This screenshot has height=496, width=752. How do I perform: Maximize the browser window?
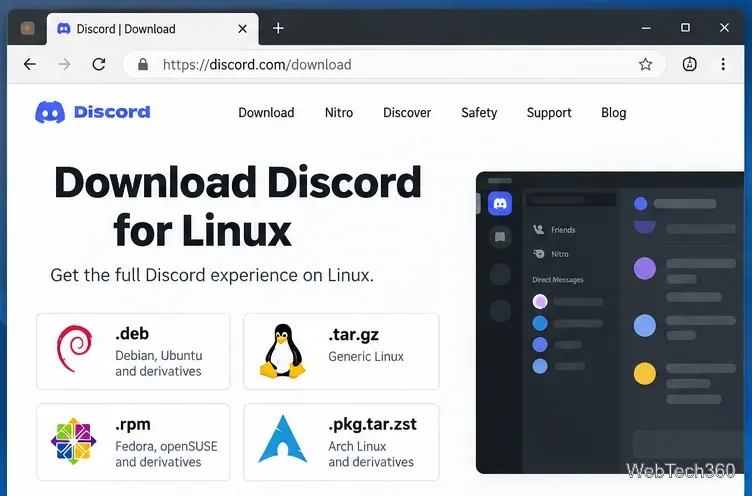(685, 28)
